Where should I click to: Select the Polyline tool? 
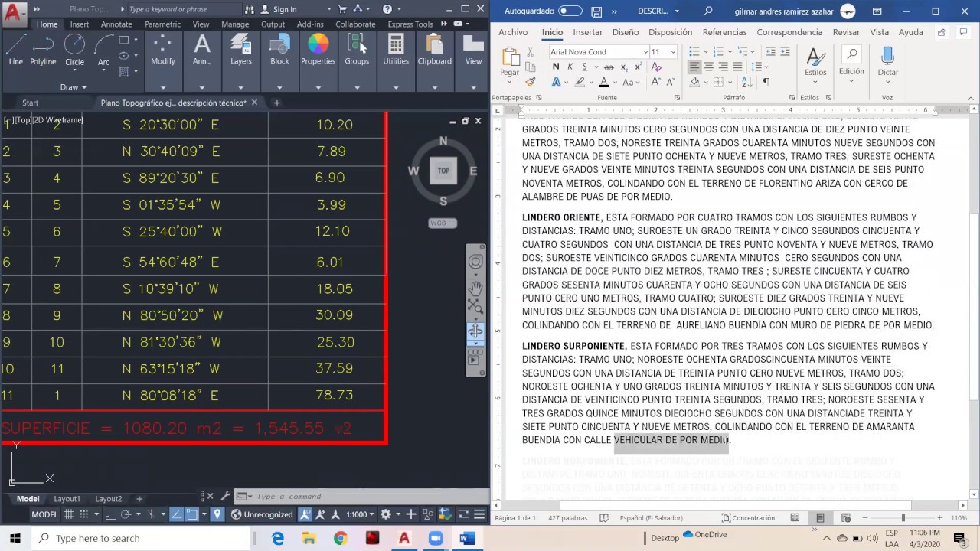(x=43, y=50)
